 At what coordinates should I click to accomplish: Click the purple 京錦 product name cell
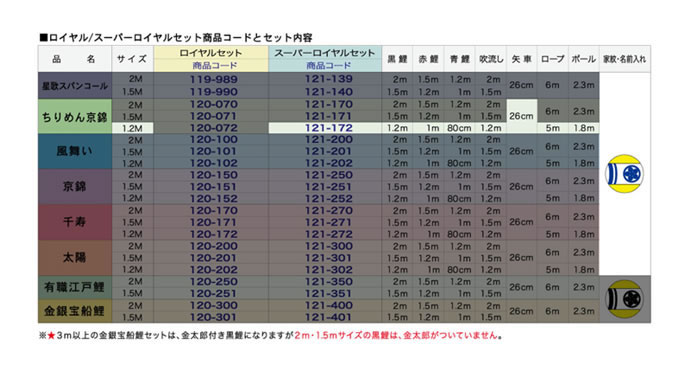[x=75, y=187]
